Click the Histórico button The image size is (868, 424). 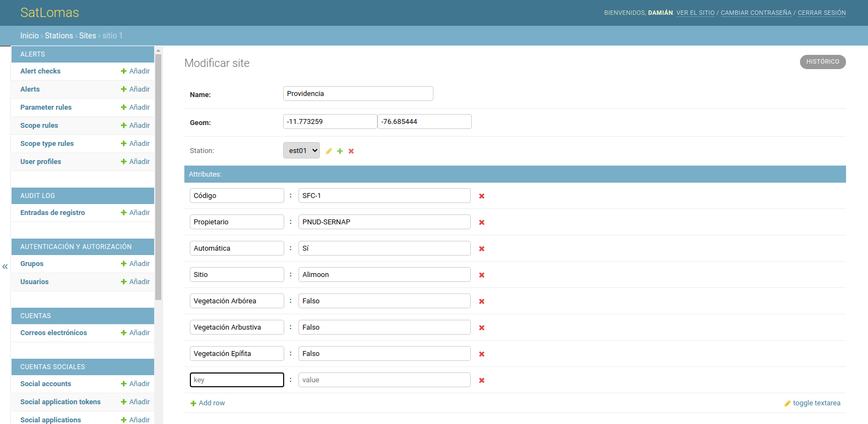(x=822, y=62)
